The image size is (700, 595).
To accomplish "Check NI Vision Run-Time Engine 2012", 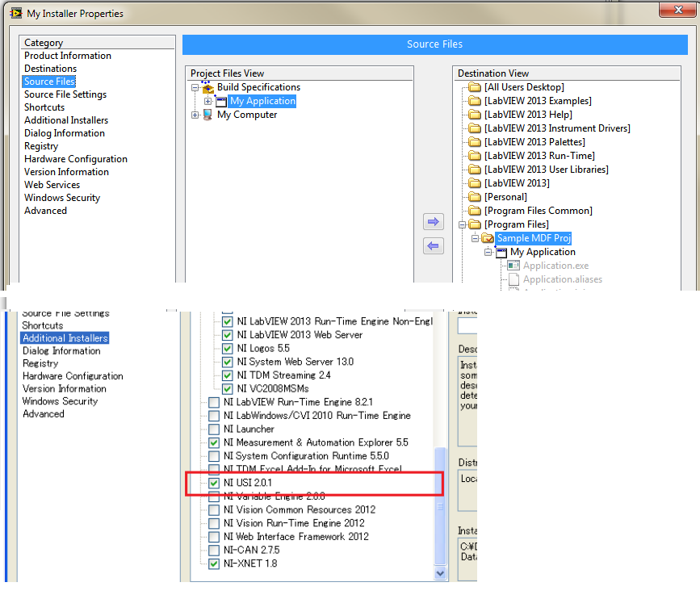I will click(x=214, y=523).
